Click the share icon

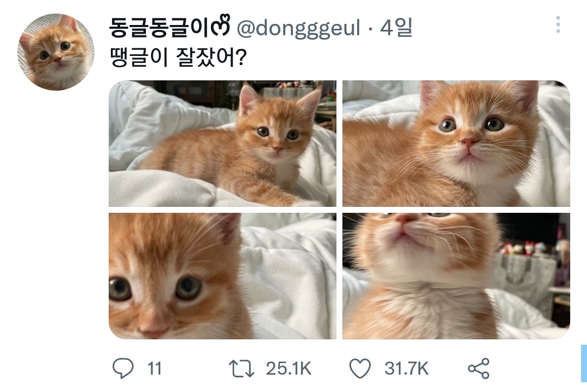(478, 369)
